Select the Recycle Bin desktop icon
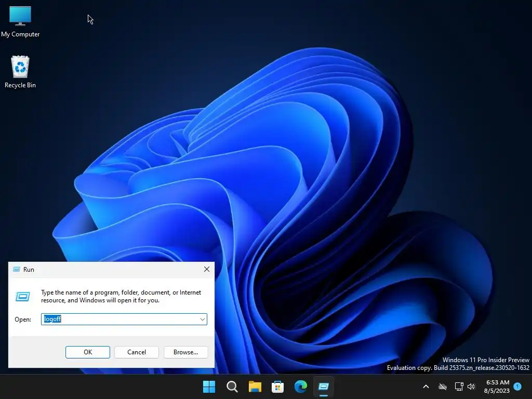This screenshot has width=532, height=399. tap(20, 72)
